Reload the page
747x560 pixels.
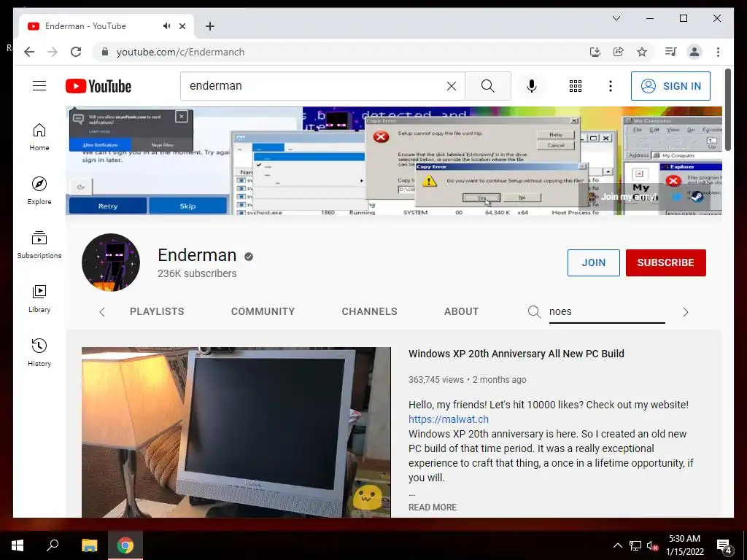pyautogui.click(x=76, y=52)
